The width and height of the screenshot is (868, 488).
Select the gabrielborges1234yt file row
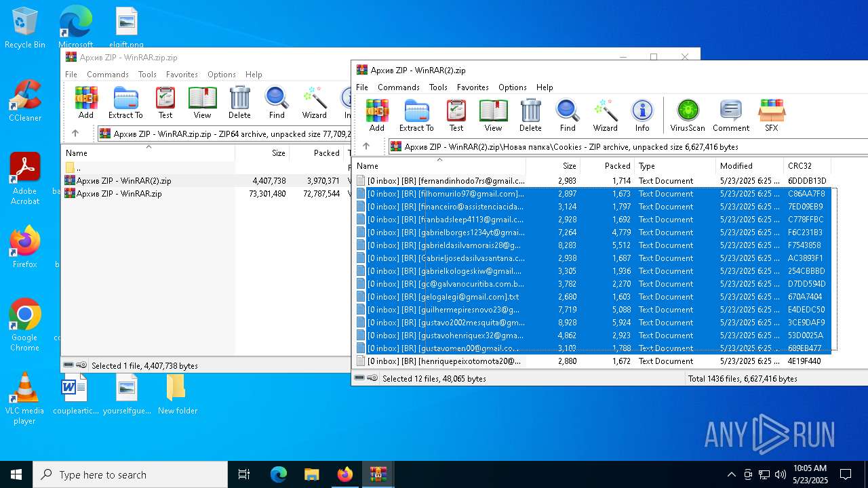(592, 232)
